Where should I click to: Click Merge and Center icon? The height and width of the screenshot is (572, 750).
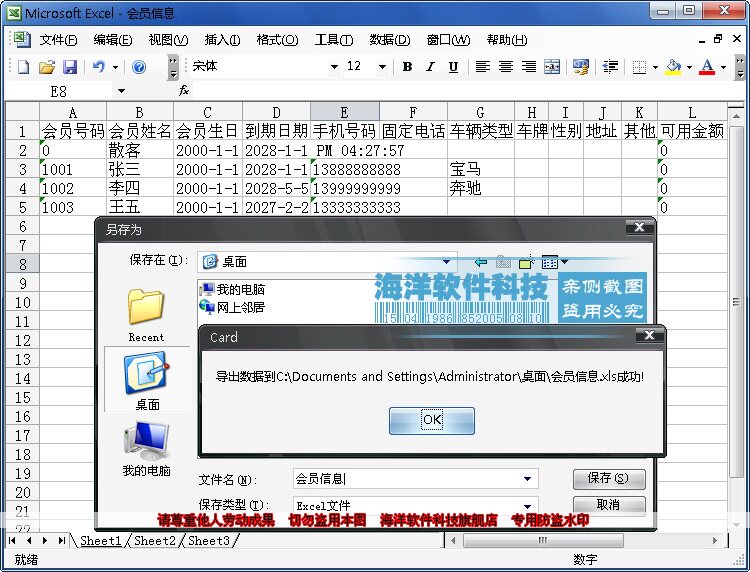pos(552,67)
